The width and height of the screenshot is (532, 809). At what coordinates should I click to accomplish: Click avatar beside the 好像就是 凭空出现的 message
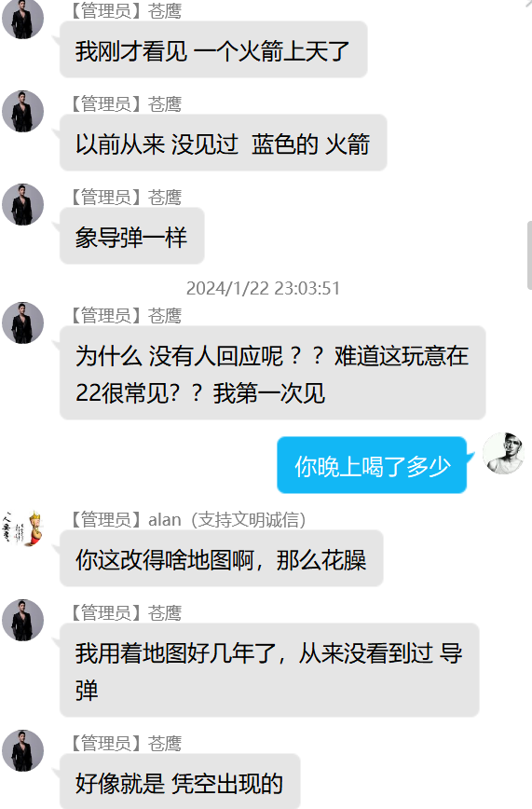click(22, 750)
